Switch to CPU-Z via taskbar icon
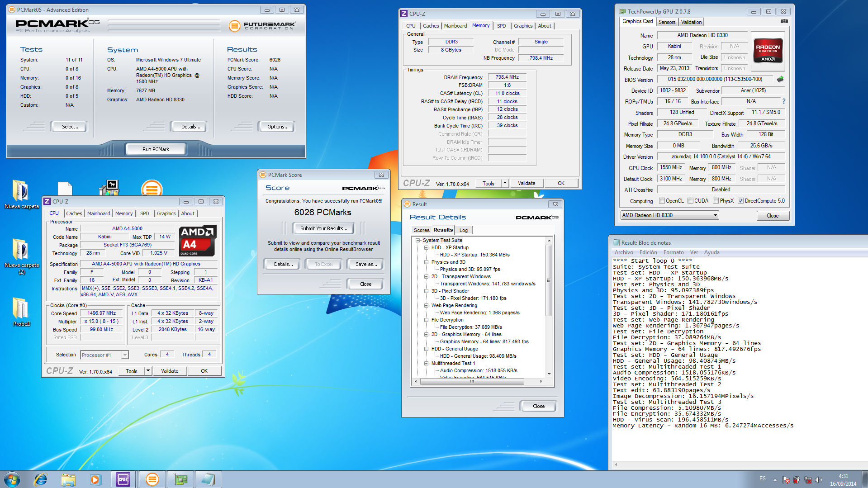Image resolution: width=868 pixels, height=488 pixels. [123, 479]
